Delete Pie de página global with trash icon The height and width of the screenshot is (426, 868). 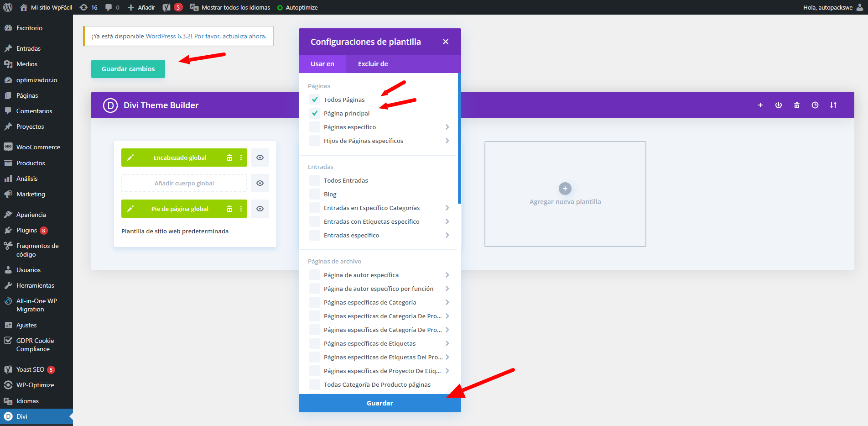click(229, 209)
